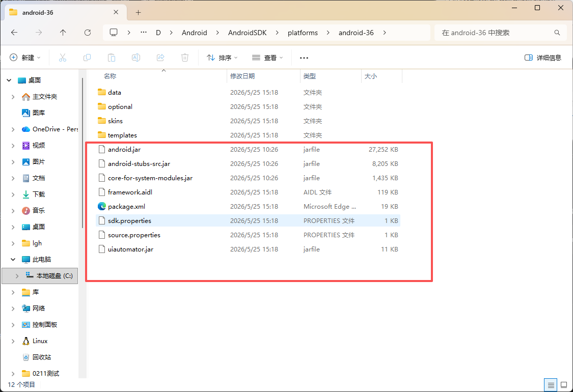The image size is (573, 392).
Task: Select android.jar file
Action: 248,150
